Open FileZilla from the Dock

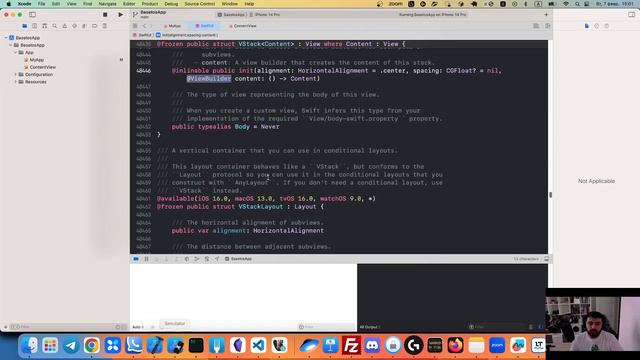pyautogui.click(x=351, y=346)
